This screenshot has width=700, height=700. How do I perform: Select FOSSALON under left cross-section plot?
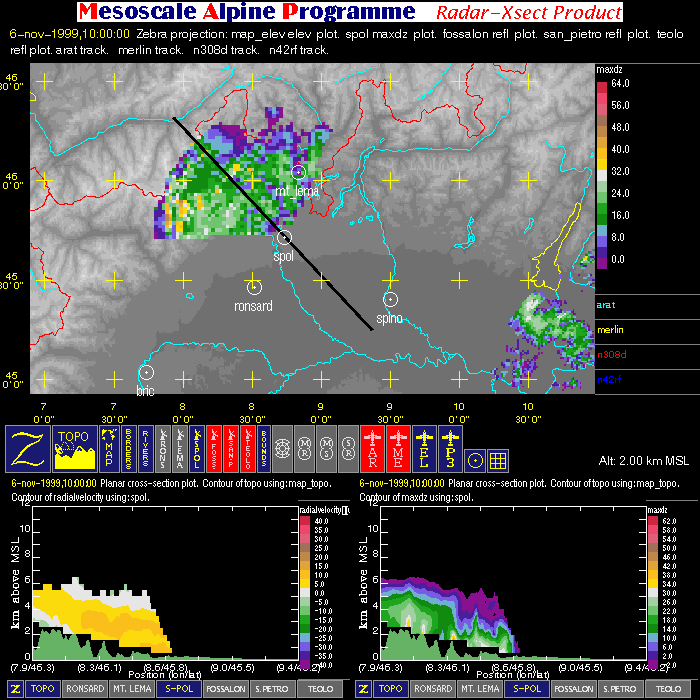click(226, 689)
